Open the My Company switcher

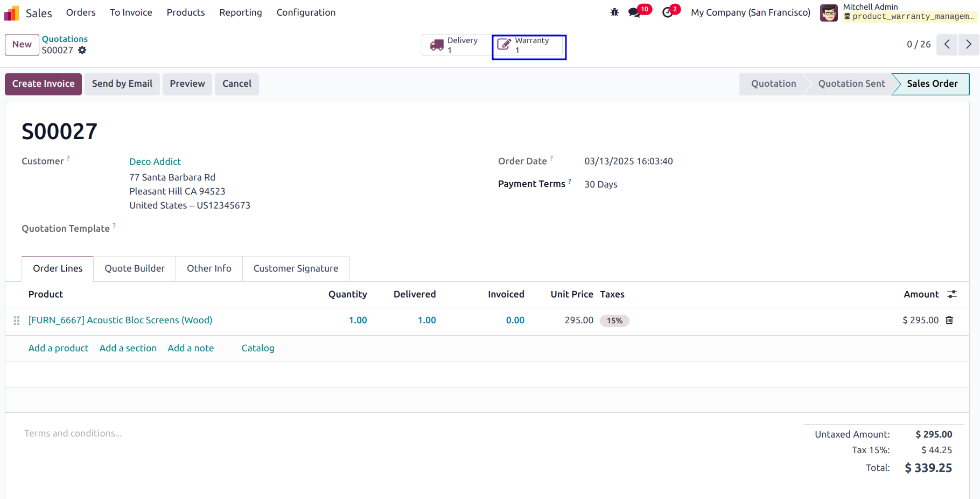point(751,12)
